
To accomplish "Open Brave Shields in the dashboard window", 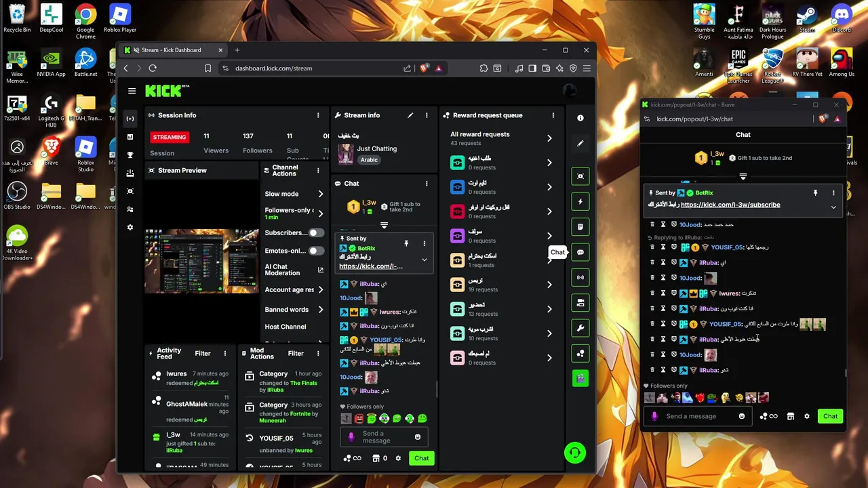I will 425,68.
